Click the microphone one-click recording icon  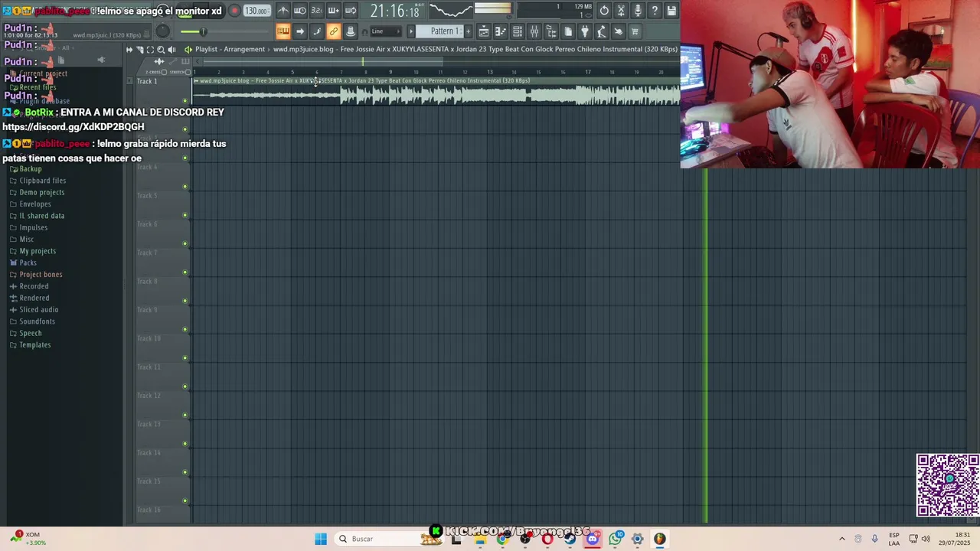pos(638,11)
